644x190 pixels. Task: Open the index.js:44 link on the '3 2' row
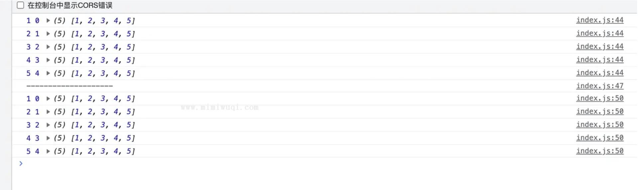[600, 47]
